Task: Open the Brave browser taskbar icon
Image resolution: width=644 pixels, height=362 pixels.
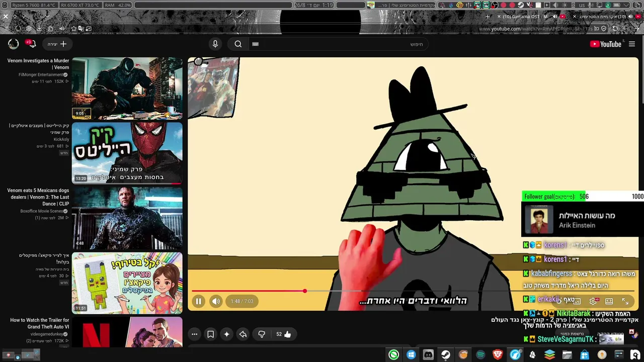Action: click(498, 355)
